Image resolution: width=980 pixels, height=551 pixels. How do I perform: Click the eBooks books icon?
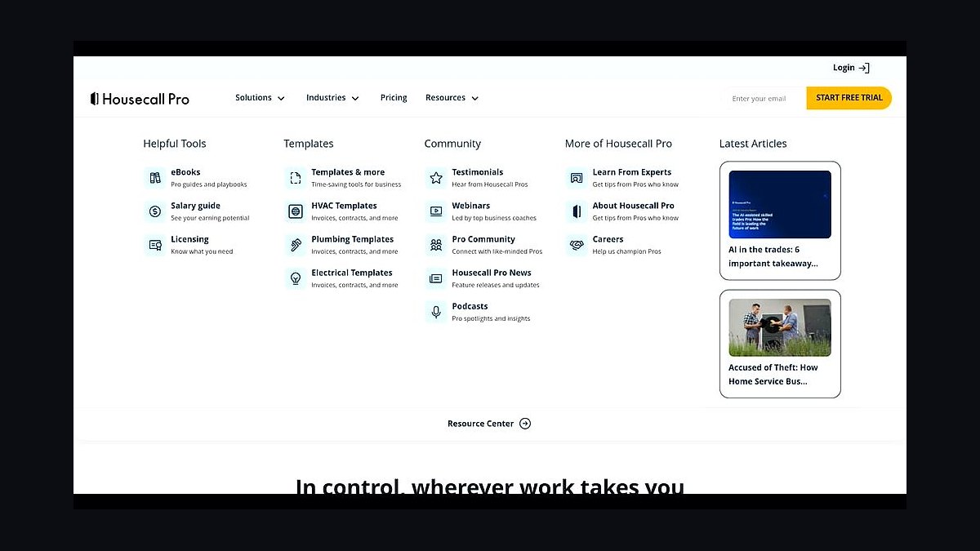(x=155, y=178)
